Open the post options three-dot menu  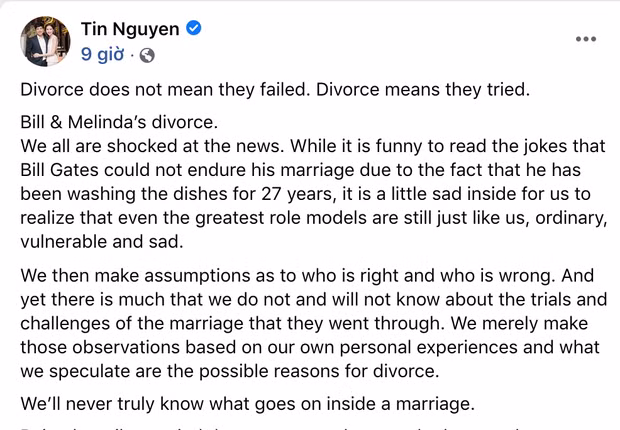pos(586,39)
